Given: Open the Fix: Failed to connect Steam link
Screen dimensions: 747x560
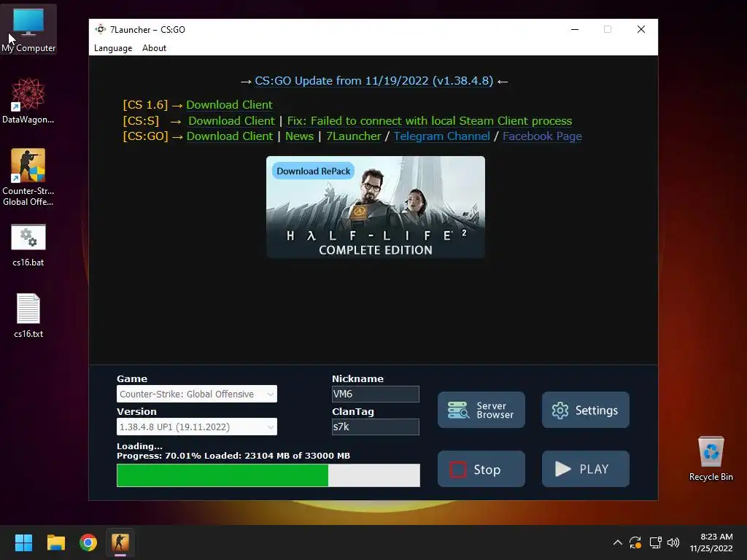Looking at the screenshot, I should click(x=429, y=121).
